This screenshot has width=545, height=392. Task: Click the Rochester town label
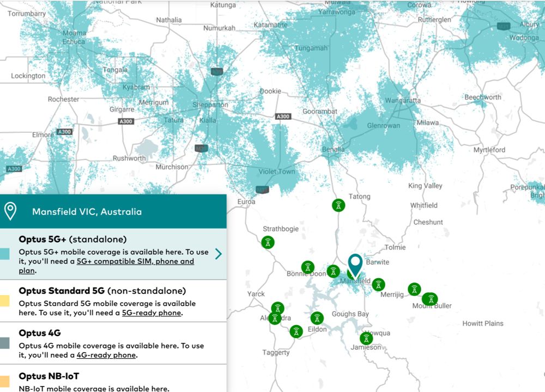(x=63, y=99)
